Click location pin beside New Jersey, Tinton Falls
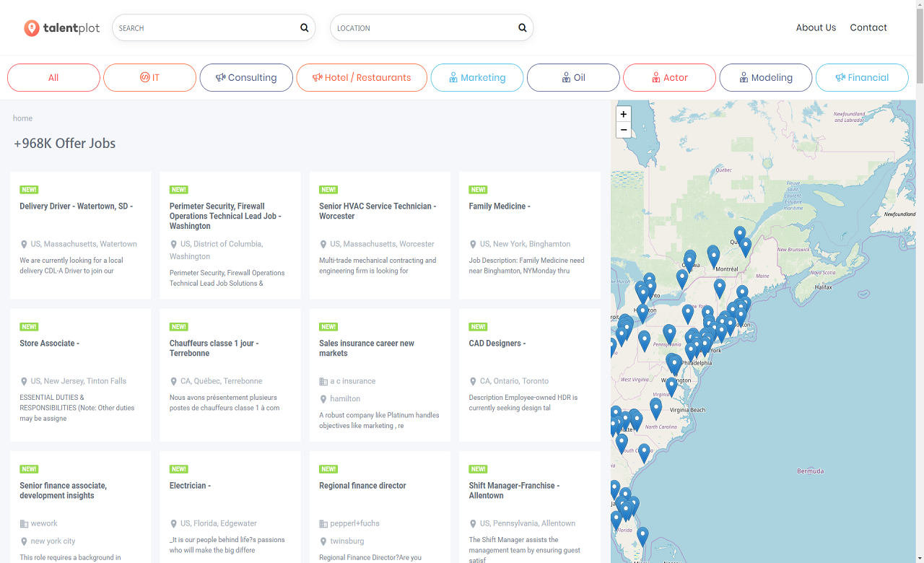 tap(24, 382)
